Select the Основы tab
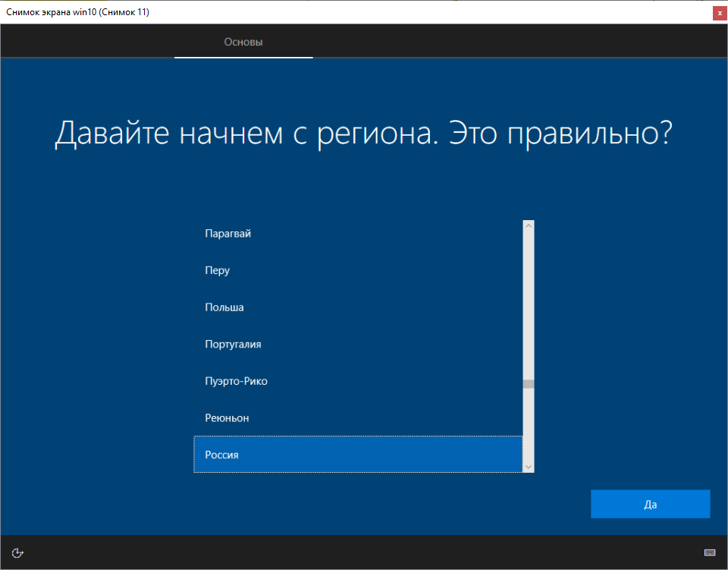This screenshot has height=570, width=728. 243,42
